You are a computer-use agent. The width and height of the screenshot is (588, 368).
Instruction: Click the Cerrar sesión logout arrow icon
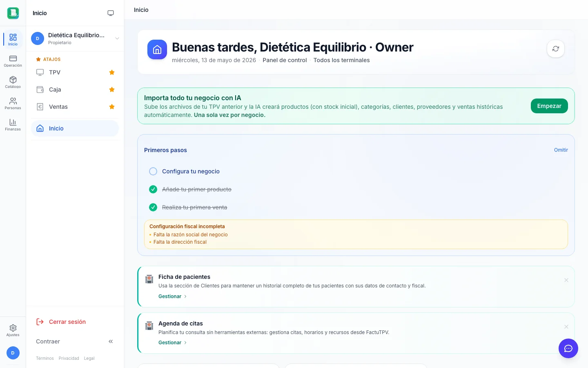click(x=40, y=322)
